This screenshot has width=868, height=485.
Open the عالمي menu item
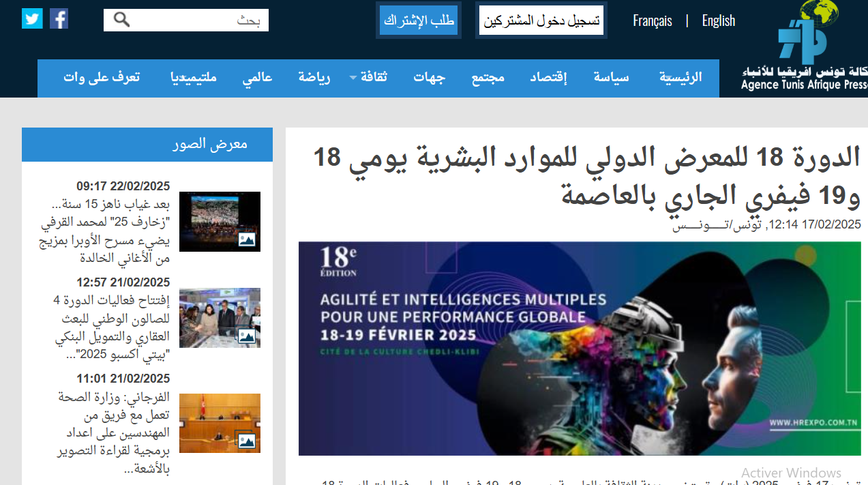click(x=257, y=77)
